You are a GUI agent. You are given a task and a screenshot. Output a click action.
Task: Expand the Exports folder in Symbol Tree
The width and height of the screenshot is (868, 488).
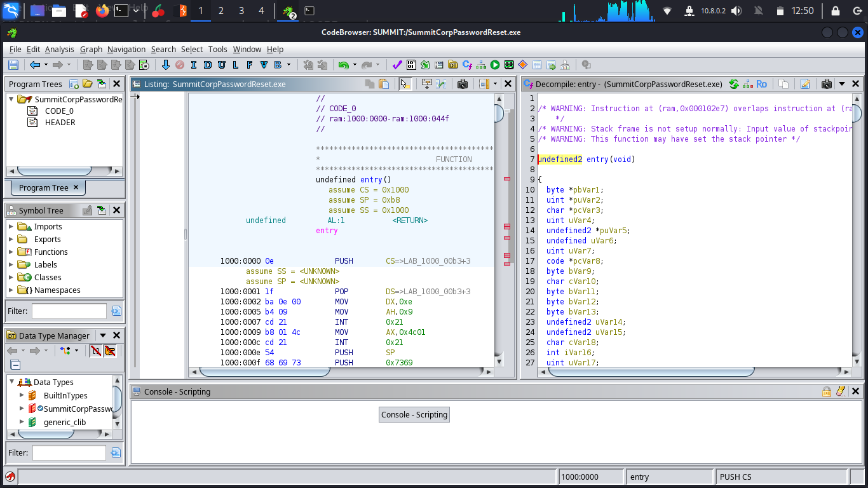click(11, 239)
